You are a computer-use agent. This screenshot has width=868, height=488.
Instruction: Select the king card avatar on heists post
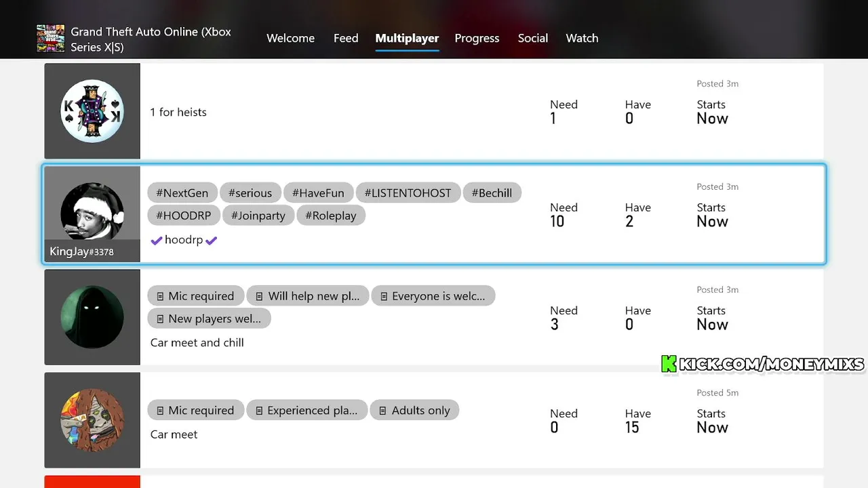(x=92, y=111)
